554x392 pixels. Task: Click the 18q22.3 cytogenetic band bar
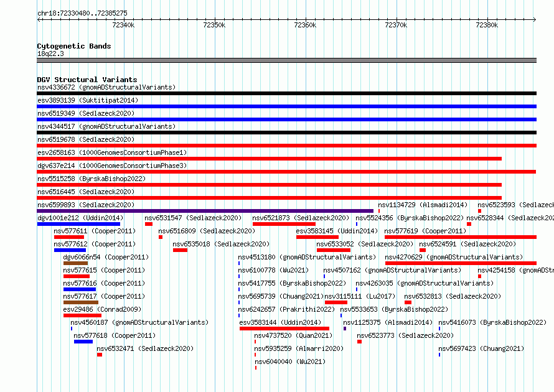coord(286,60)
